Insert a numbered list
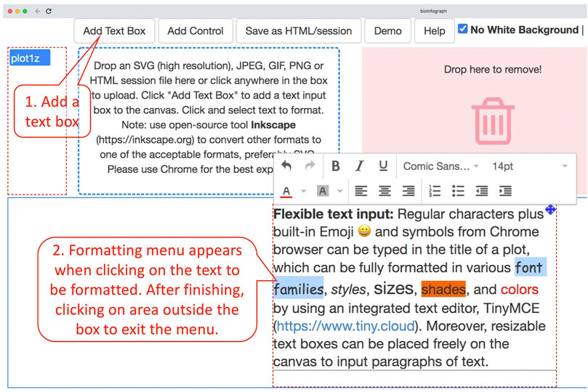588x392 pixels. (x=435, y=191)
